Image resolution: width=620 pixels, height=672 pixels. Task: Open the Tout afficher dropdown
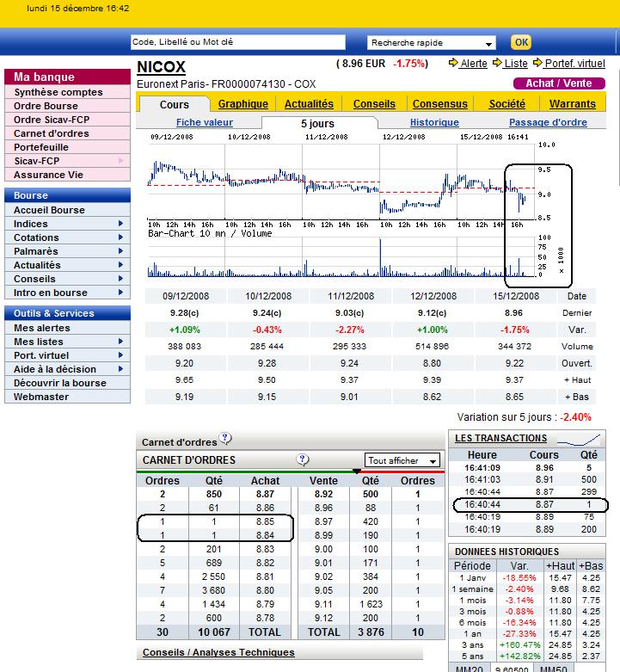[x=402, y=460]
